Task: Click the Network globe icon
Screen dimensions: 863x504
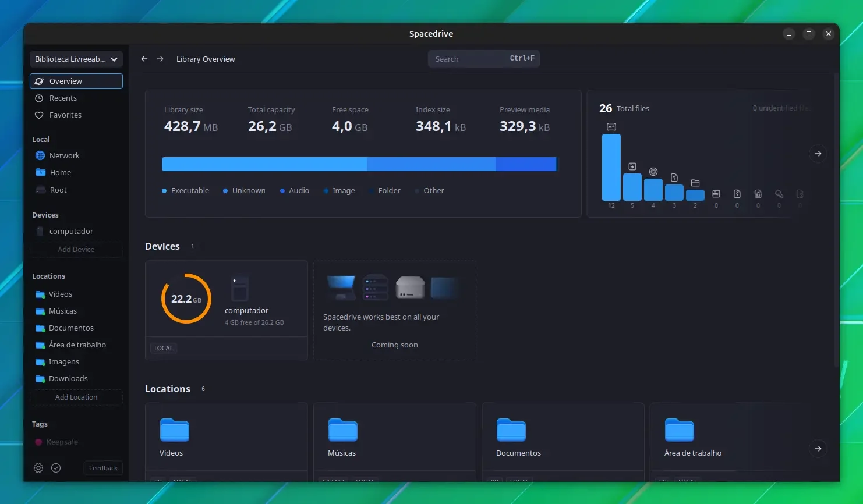Action: point(40,155)
